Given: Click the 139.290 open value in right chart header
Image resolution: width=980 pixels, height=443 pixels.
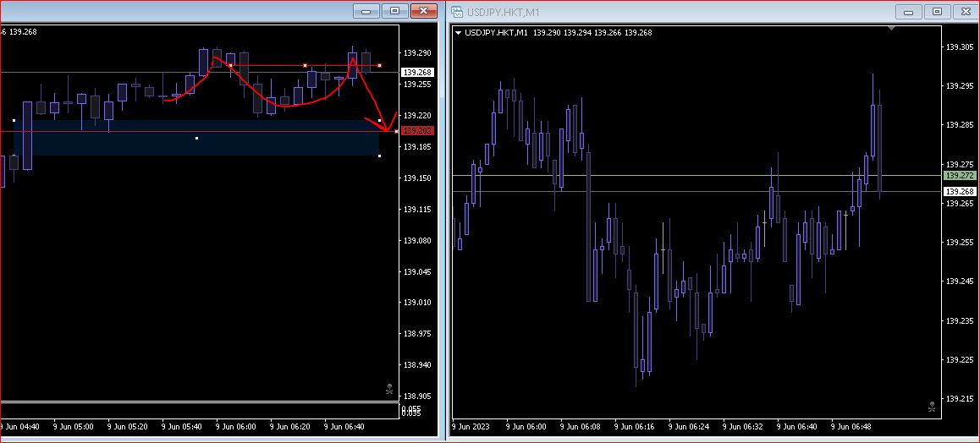Looking at the screenshot, I should coord(547,32).
